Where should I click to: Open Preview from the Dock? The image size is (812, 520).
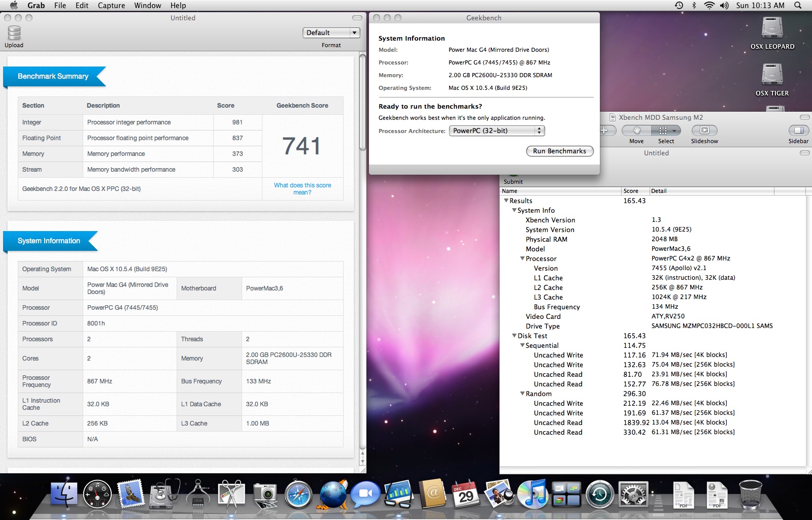(499, 494)
